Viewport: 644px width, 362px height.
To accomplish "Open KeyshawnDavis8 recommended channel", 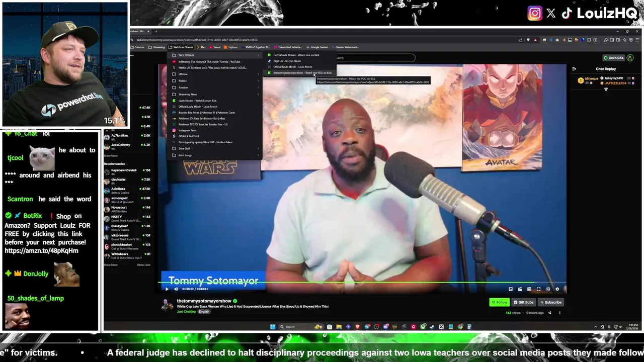I will [x=127, y=171].
